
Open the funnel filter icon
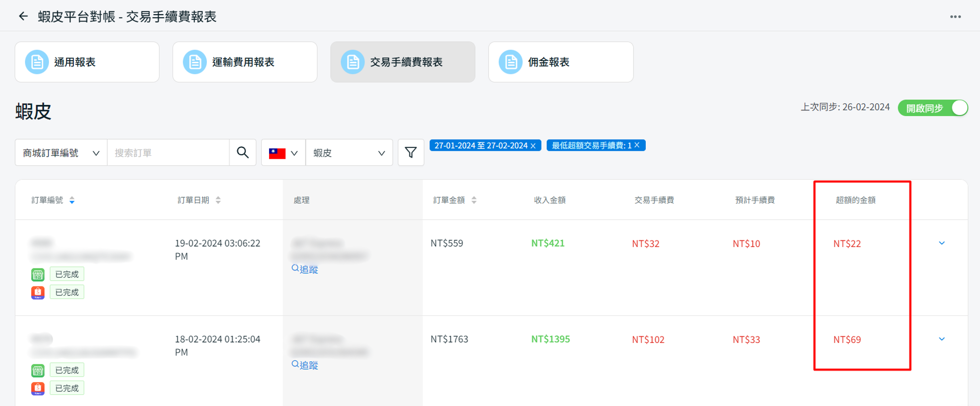coord(411,153)
